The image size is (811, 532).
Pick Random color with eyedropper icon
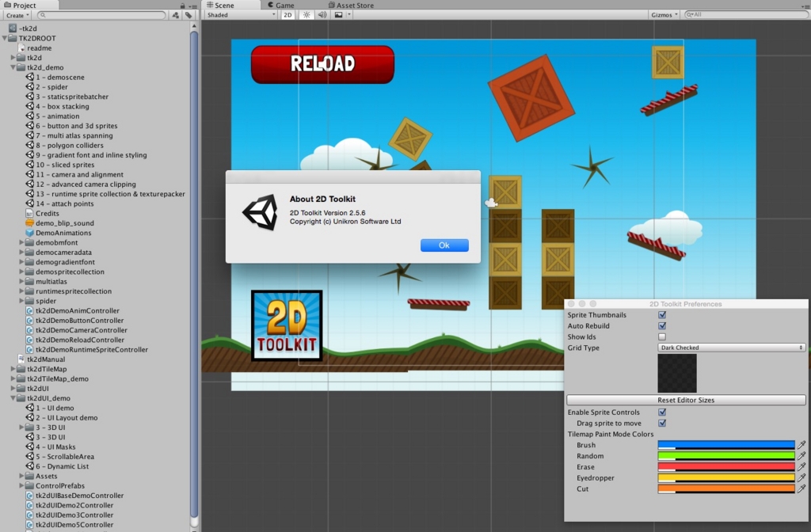[x=801, y=455]
